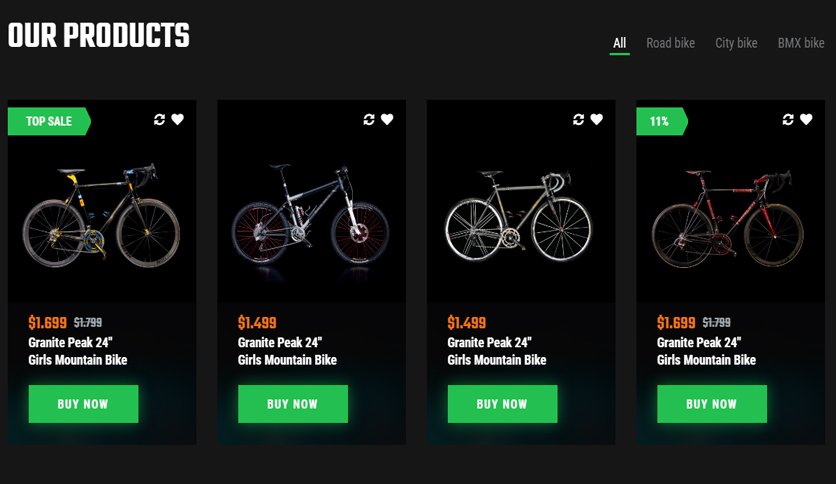Show BMX bike products
836x484 pixels.
(801, 43)
